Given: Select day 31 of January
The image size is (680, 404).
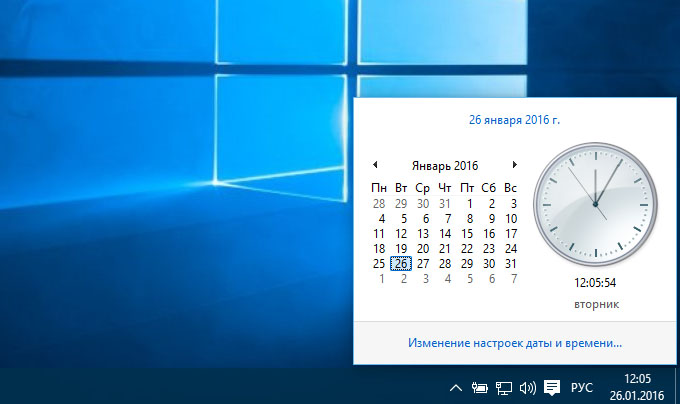Looking at the screenshot, I should point(511,264).
